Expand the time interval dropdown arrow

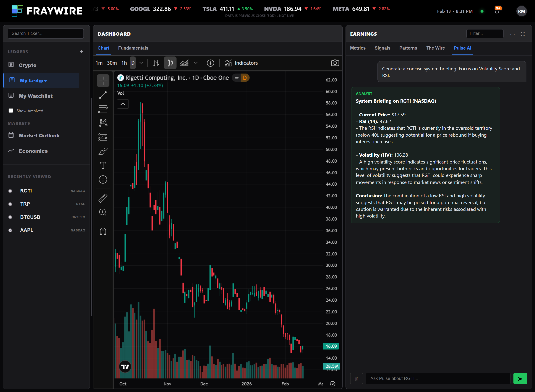(x=141, y=63)
